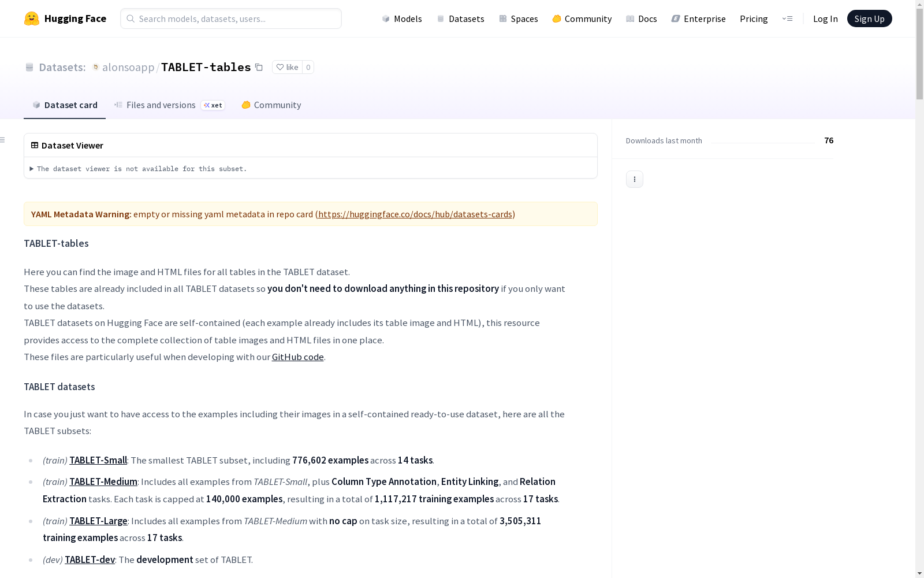Click the YAML Metadata Warning text
This screenshot has height=578, width=924.
[x=81, y=214]
